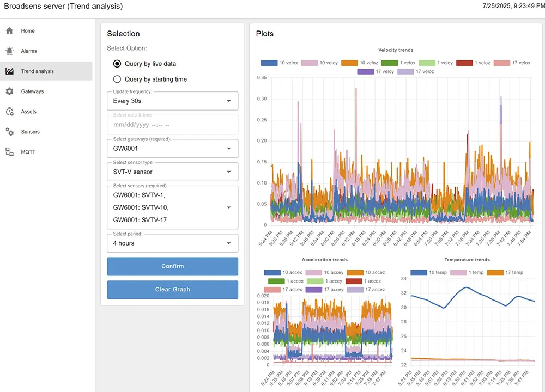Click the MQTT network icon

(10, 152)
